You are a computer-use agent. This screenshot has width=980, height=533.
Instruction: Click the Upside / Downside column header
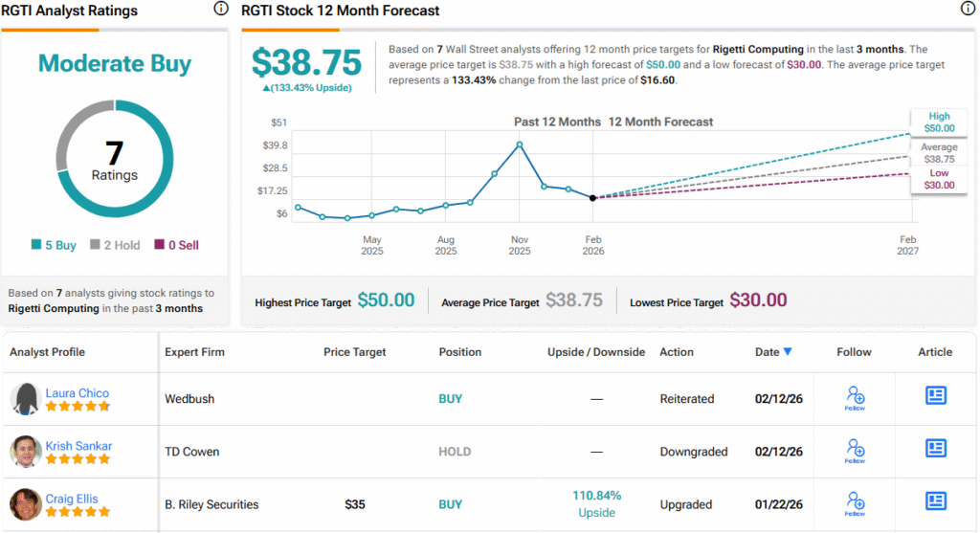595,352
